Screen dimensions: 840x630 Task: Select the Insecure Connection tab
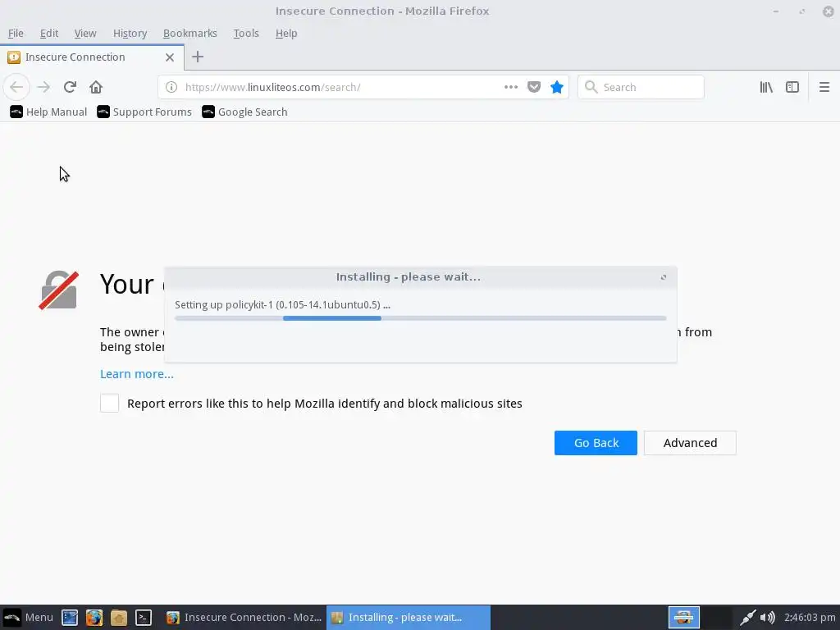(x=92, y=57)
